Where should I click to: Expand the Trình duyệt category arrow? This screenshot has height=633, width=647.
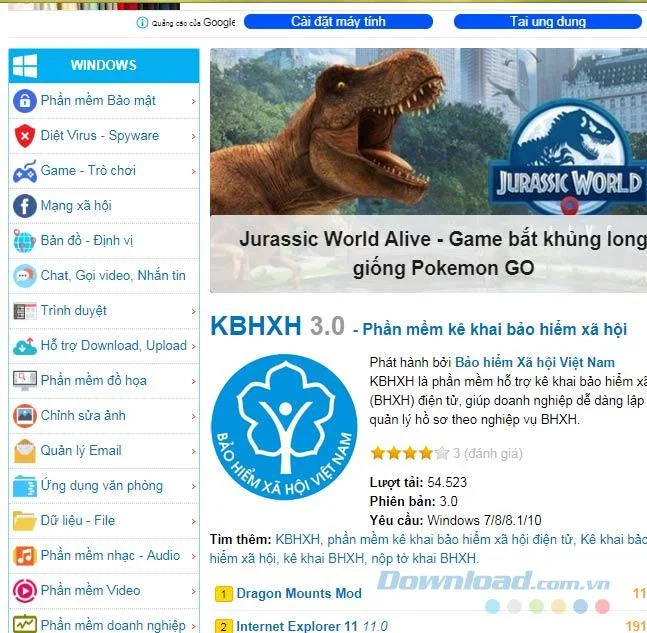(194, 311)
